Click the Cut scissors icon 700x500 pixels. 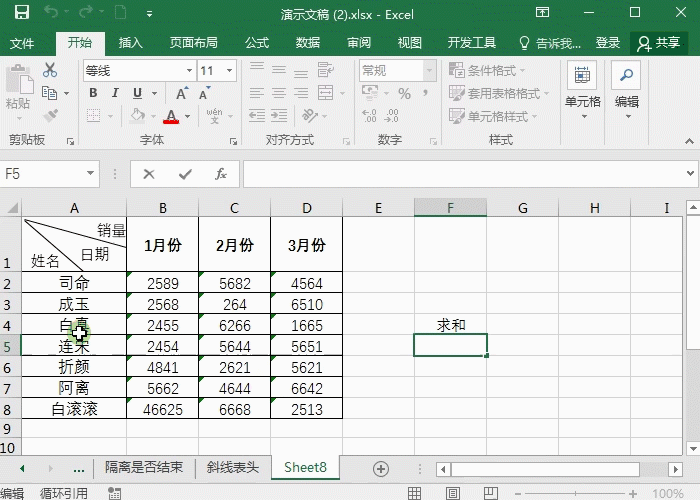50,70
